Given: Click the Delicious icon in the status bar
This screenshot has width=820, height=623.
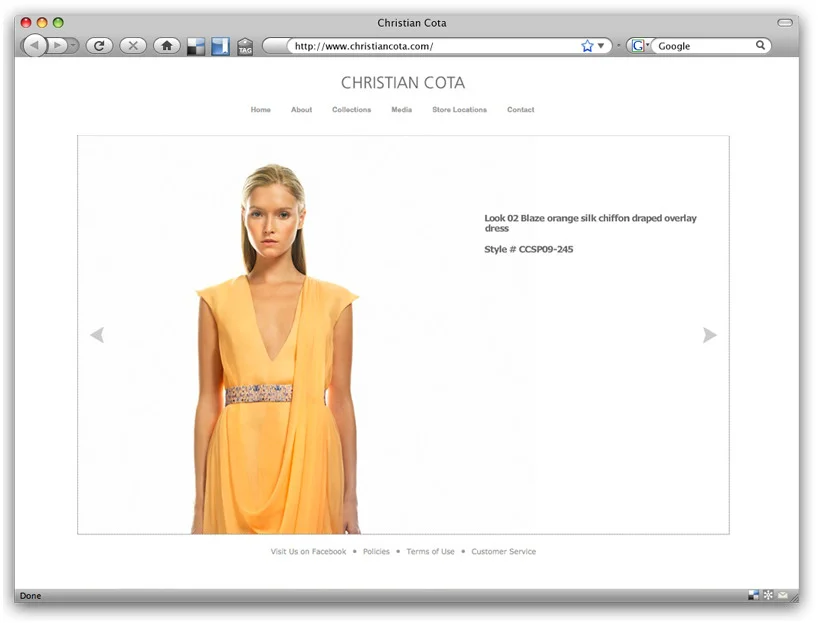Looking at the screenshot, I should 754,595.
